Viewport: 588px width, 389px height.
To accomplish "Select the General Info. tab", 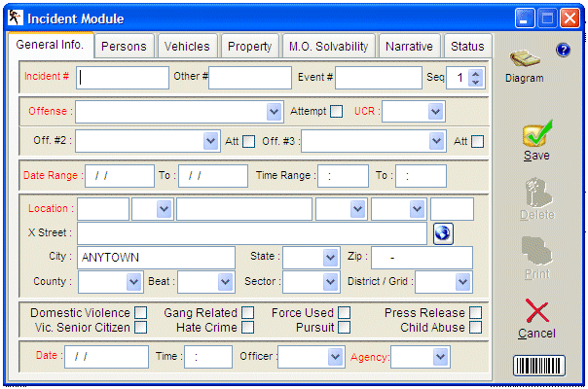I will coord(50,45).
